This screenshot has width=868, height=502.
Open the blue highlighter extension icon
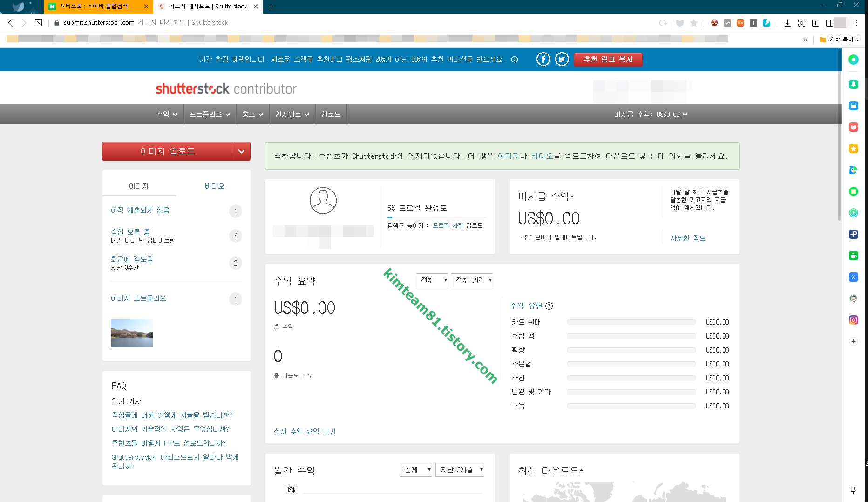(766, 22)
